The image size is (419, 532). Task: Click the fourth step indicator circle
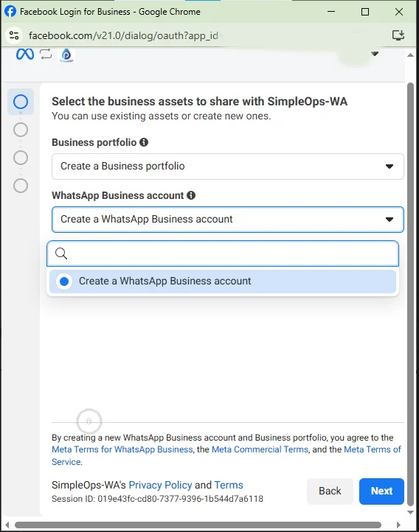(x=21, y=186)
